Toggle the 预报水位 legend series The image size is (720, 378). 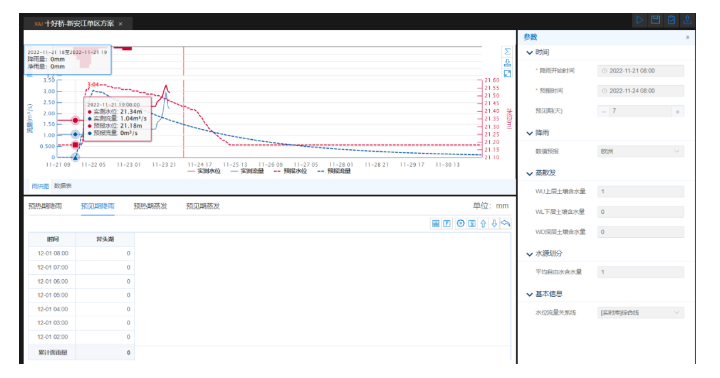[x=290, y=171]
